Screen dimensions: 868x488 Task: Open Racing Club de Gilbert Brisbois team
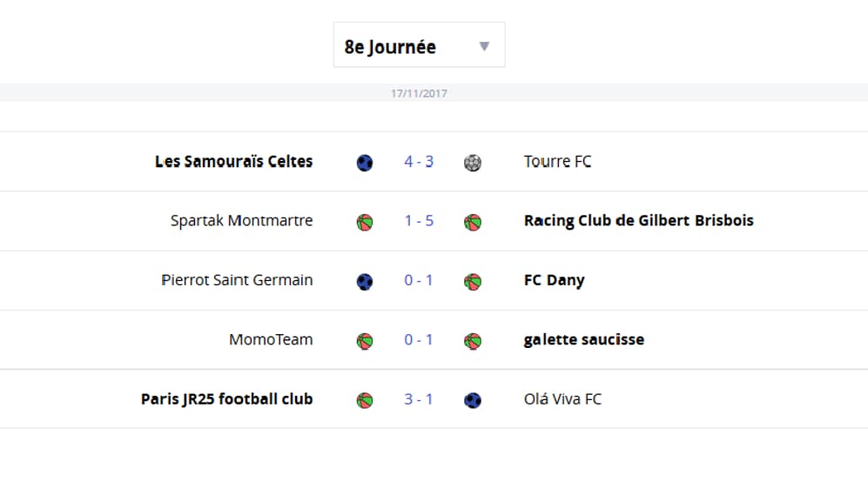(639, 221)
